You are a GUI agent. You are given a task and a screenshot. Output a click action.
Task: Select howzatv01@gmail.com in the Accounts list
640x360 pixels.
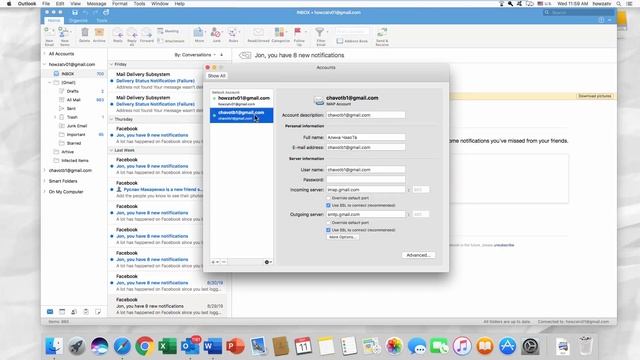point(242,101)
